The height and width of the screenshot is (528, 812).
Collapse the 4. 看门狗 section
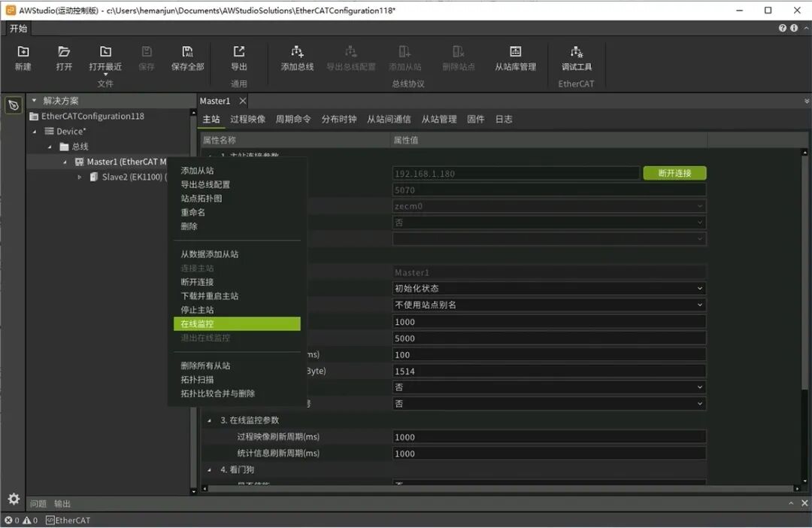tap(210, 470)
